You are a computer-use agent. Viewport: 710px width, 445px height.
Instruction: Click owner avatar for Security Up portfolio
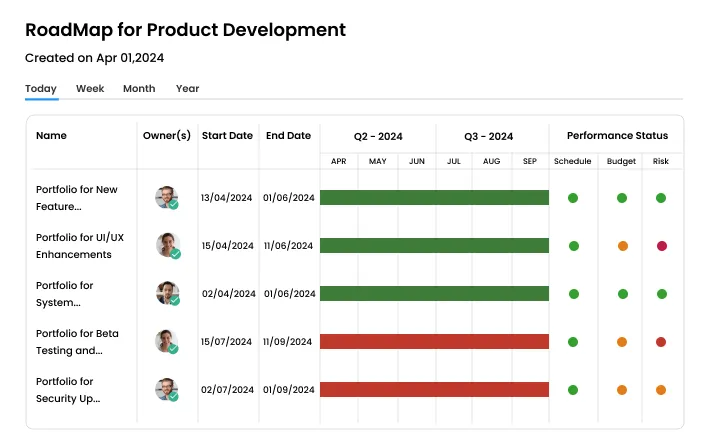(x=166, y=389)
